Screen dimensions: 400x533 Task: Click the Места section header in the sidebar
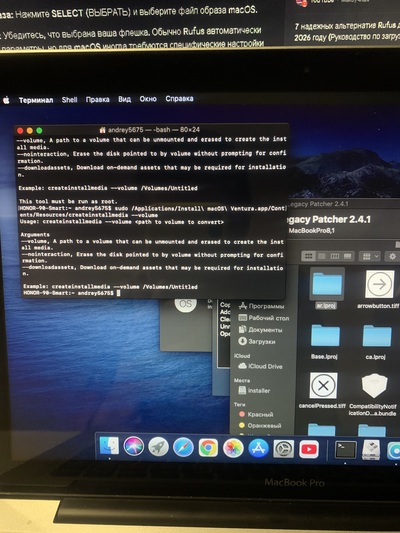(x=242, y=380)
